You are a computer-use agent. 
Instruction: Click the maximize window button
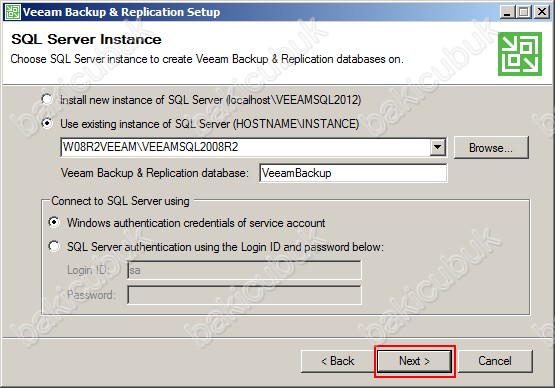pos(524,12)
